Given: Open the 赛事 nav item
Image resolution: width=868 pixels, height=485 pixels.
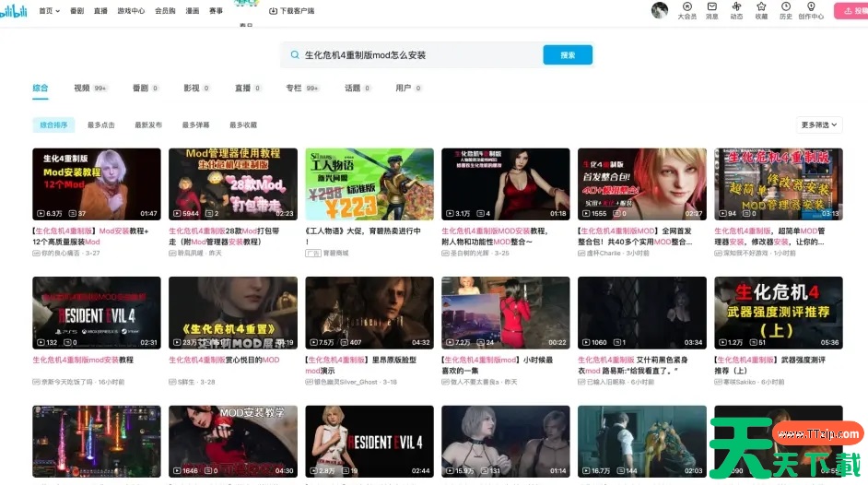Looking at the screenshot, I should pos(216,10).
